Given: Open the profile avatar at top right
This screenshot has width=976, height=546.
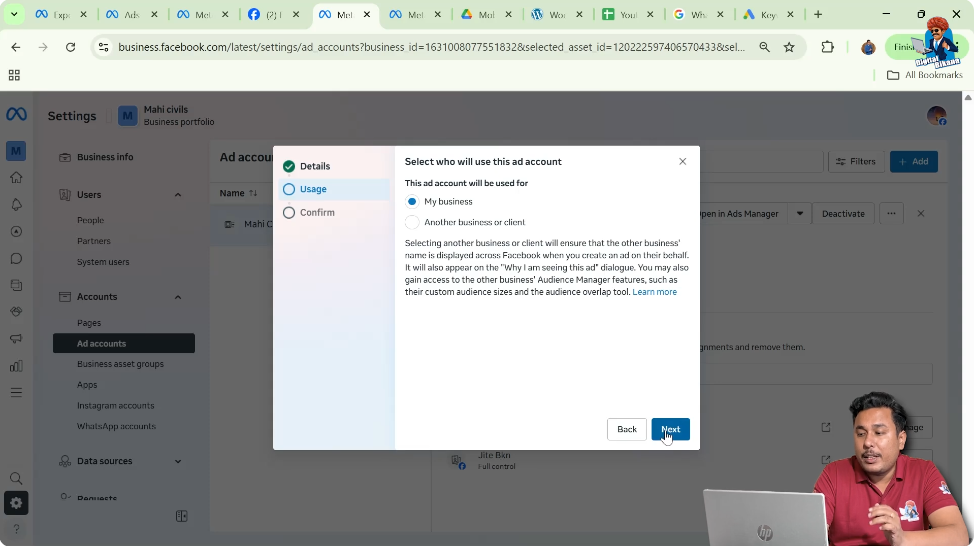Looking at the screenshot, I should [x=936, y=116].
